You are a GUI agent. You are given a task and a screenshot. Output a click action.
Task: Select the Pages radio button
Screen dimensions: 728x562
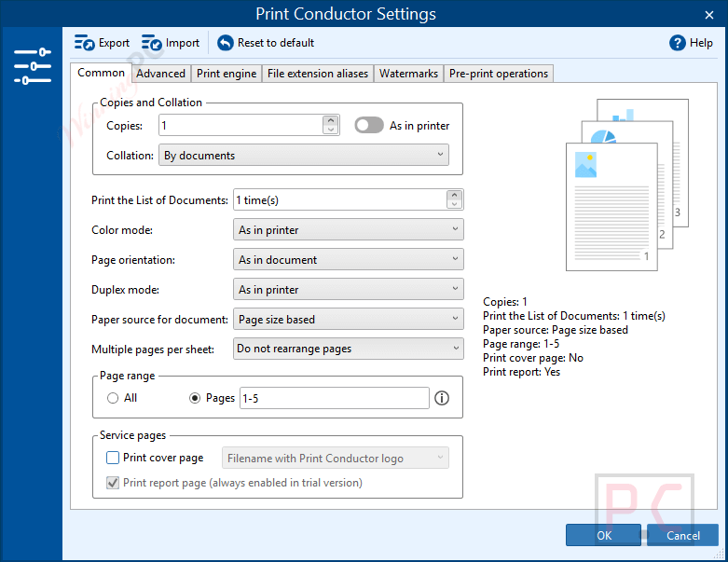click(195, 398)
